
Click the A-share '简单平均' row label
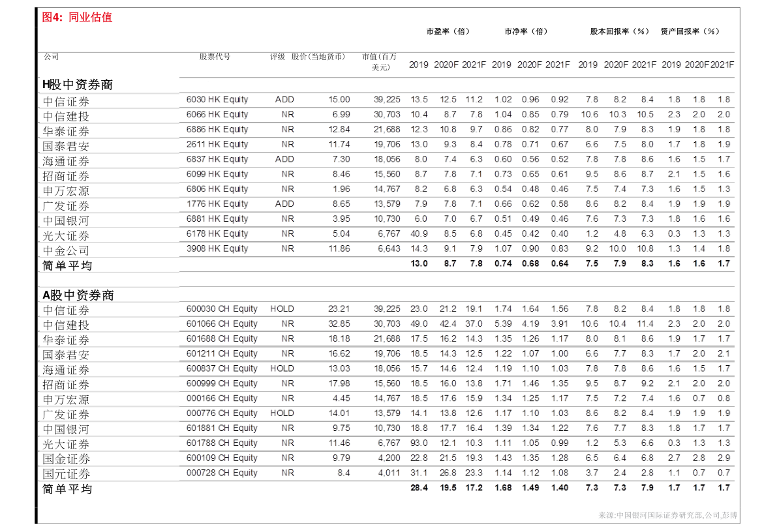(x=67, y=489)
